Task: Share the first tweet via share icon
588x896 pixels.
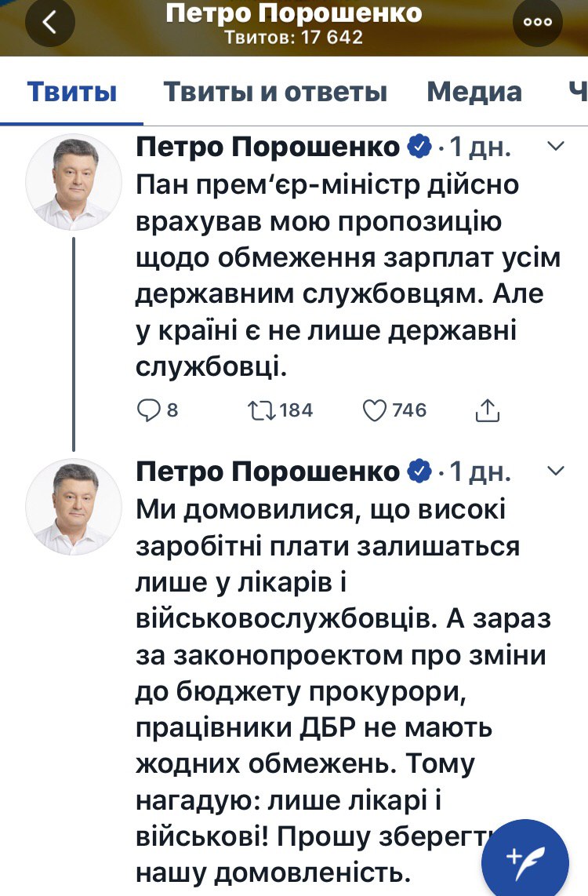Action: click(x=488, y=410)
